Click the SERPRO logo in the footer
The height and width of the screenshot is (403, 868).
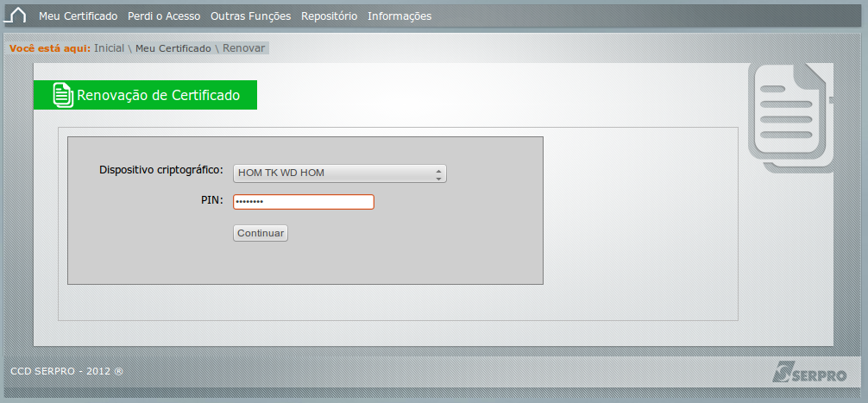pyautogui.click(x=809, y=371)
